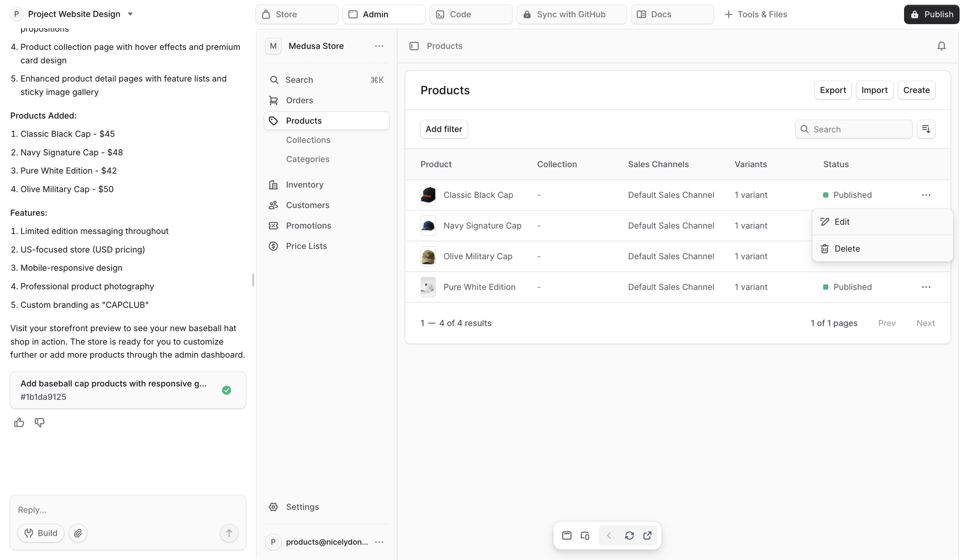Image resolution: width=964 pixels, height=560 pixels.
Task: Open the Olive Military Cap thumbnail
Action: click(x=428, y=256)
